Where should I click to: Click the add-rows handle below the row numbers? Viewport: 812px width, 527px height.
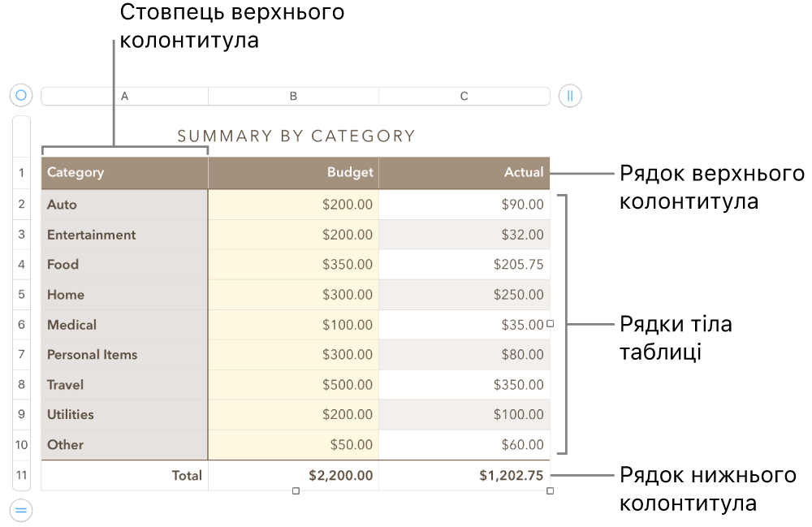(x=21, y=509)
